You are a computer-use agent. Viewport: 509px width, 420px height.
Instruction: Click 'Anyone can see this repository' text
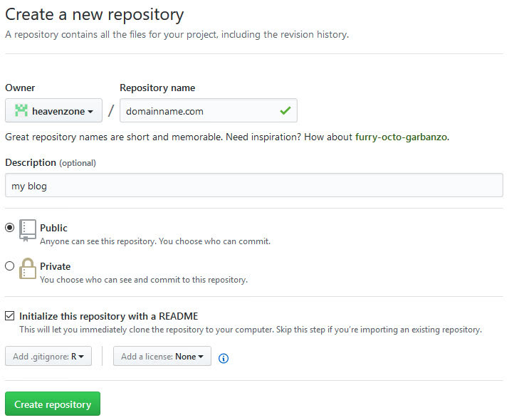click(155, 241)
